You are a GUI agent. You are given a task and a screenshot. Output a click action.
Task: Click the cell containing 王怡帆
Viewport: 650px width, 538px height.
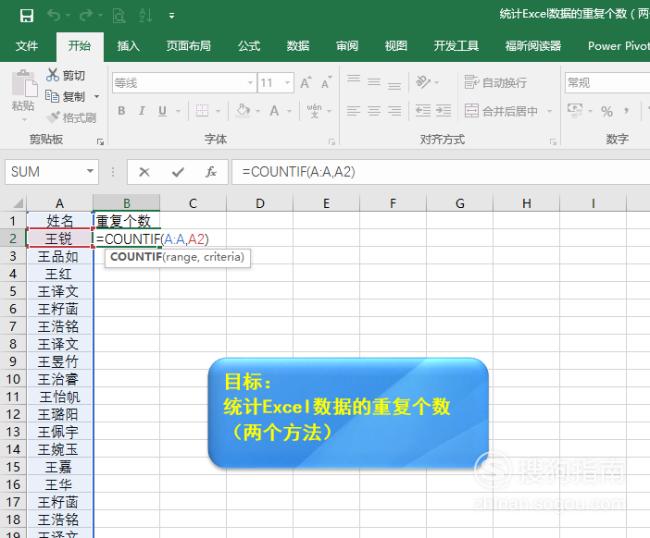pos(60,397)
